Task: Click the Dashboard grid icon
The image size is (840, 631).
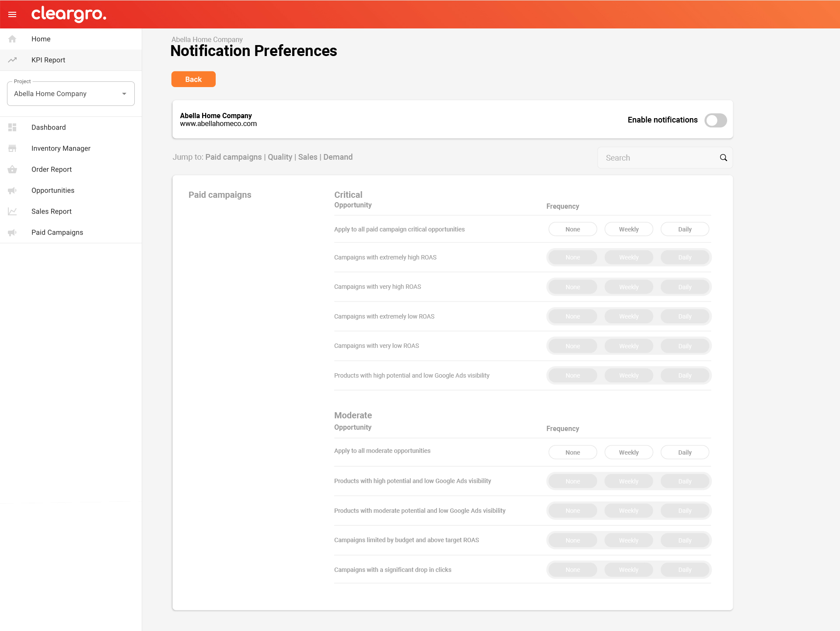Action: (x=12, y=127)
